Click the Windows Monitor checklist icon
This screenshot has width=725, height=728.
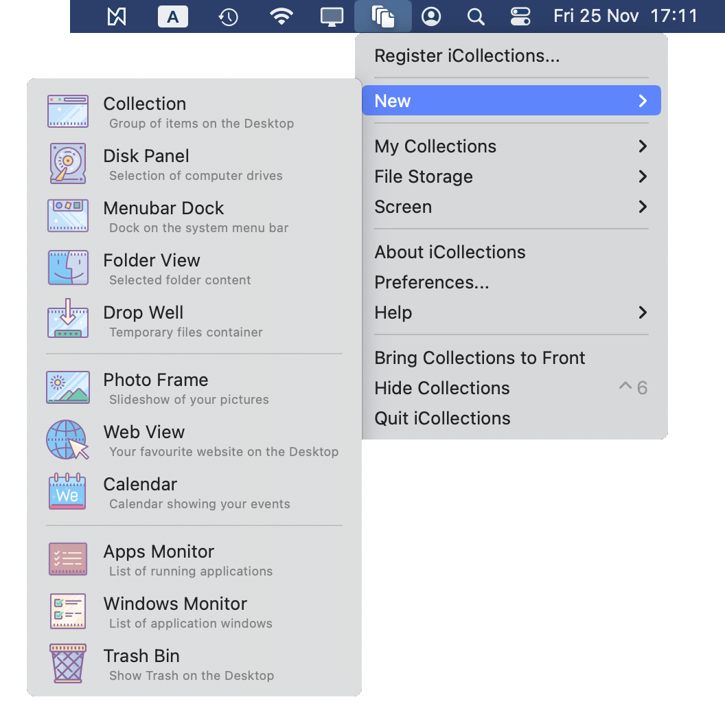coord(68,611)
